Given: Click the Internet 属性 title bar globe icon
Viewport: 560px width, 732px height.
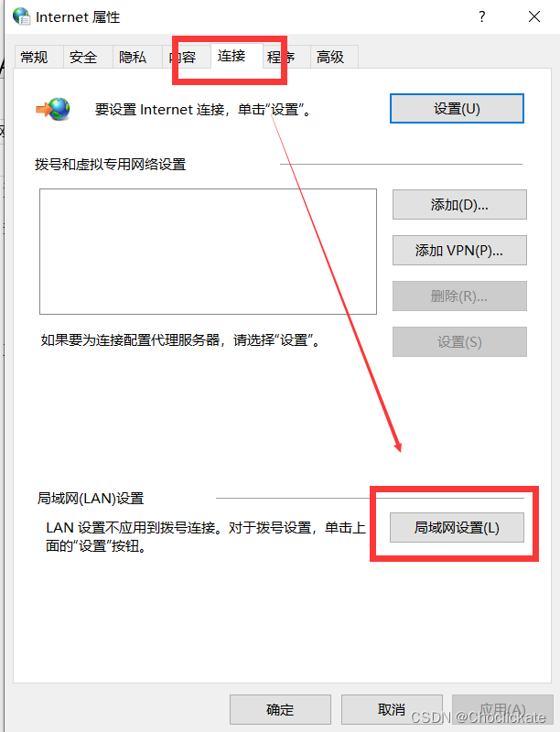Looking at the screenshot, I should 21,16.
